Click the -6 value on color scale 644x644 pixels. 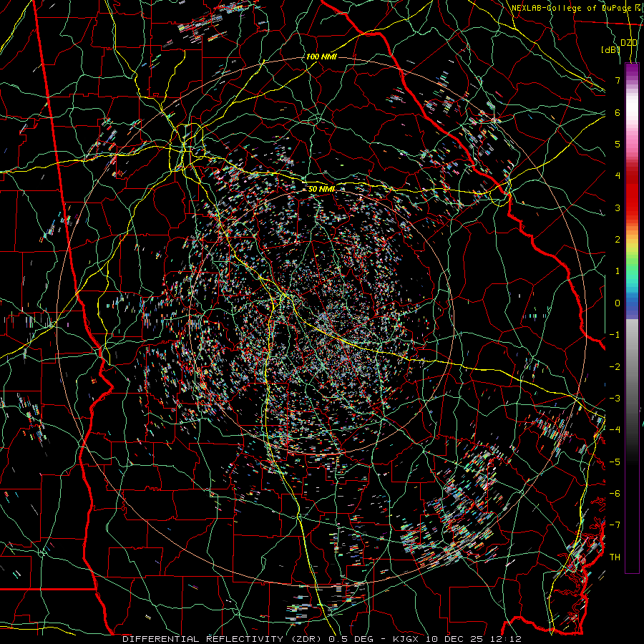[x=615, y=494]
